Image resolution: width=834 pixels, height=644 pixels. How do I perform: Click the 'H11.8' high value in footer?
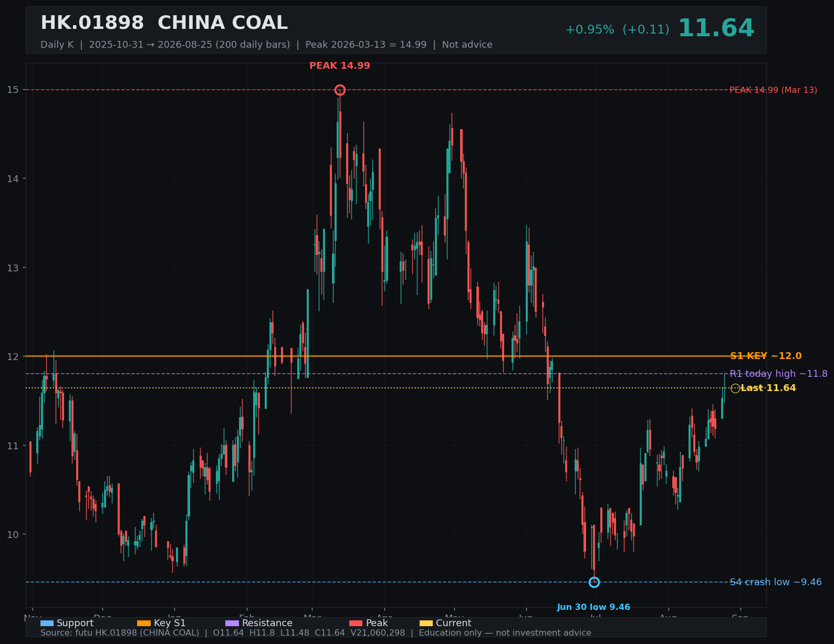click(262, 633)
